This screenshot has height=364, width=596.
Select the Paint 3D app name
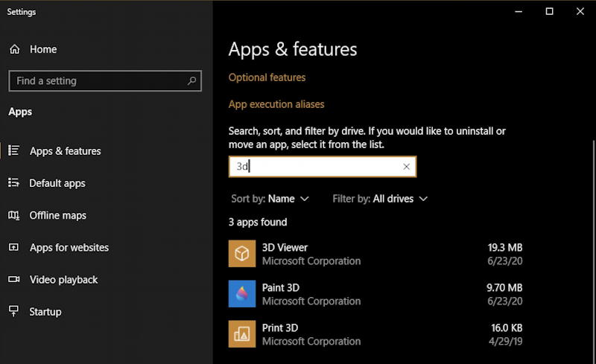coord(281,287)
